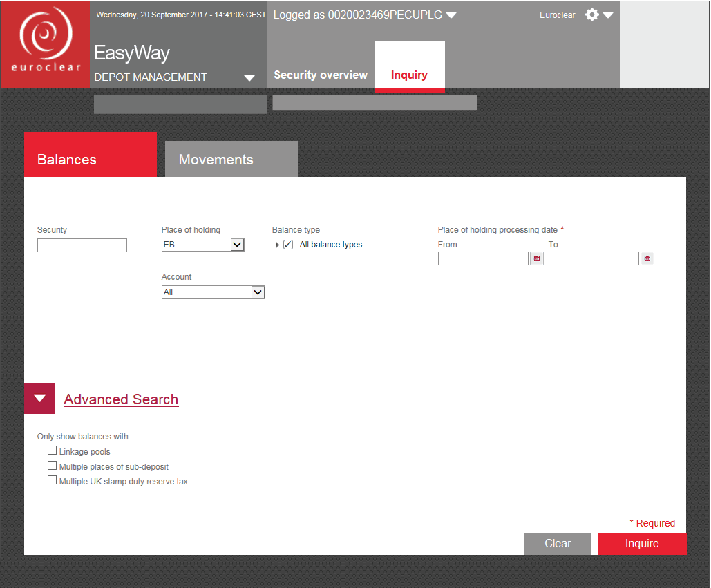Open the settings gear icon
Screen dimensions: 711x588
click(591, 15)
